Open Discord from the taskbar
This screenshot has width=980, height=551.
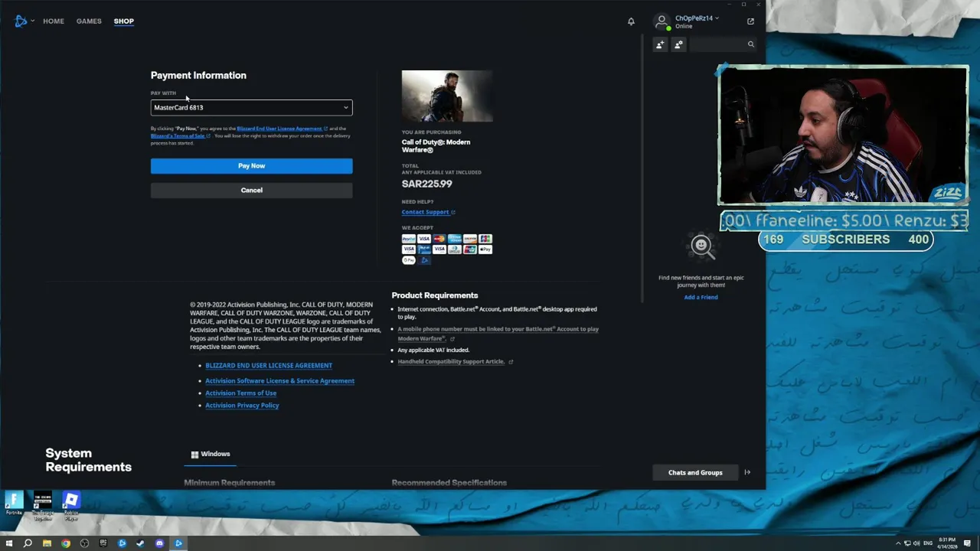(x=159, y=543)
